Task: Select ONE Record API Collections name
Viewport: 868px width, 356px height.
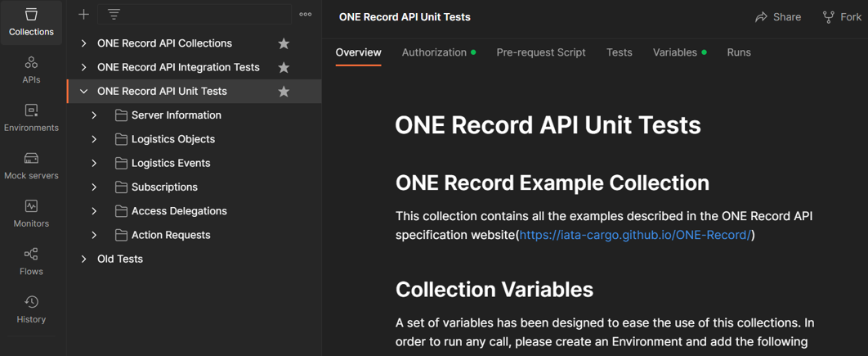Action: [164, 43]
